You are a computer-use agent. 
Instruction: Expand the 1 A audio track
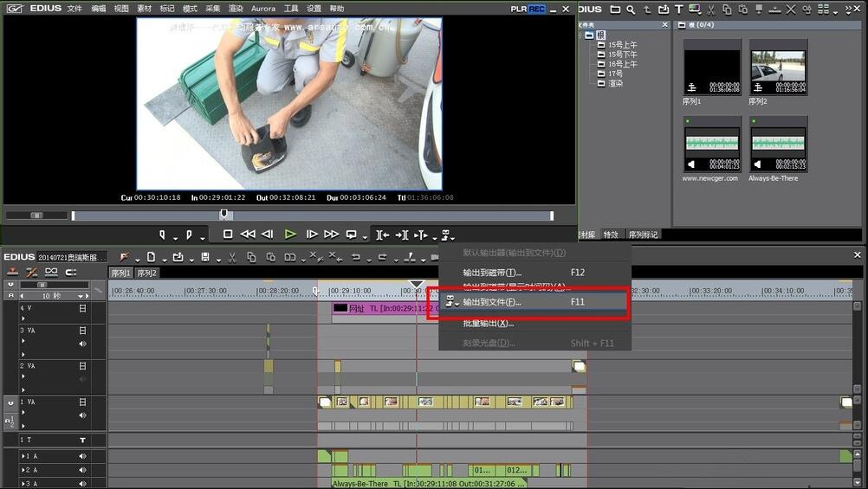click(23, 456)
